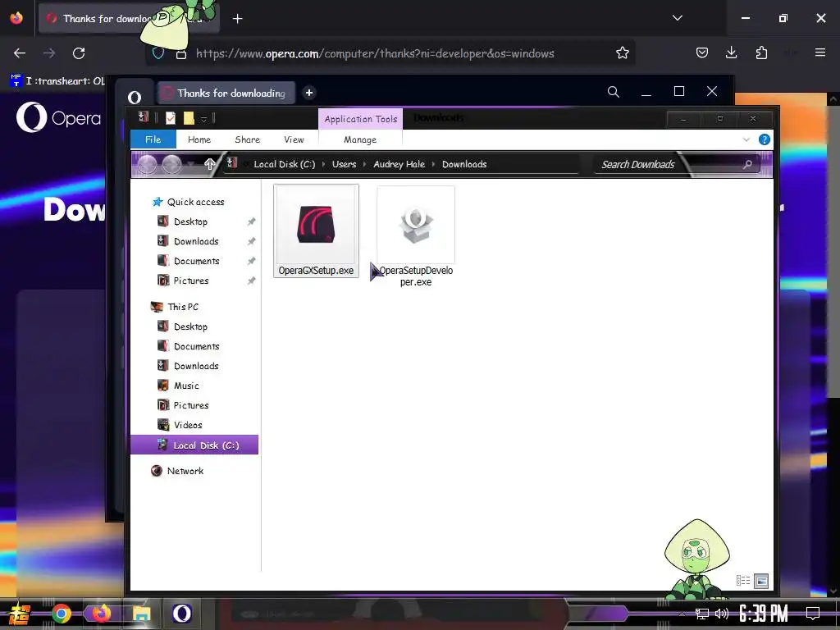Open a new Firefox tab
Viewport: 840px width, 630px height.
[x=237, y=19]
